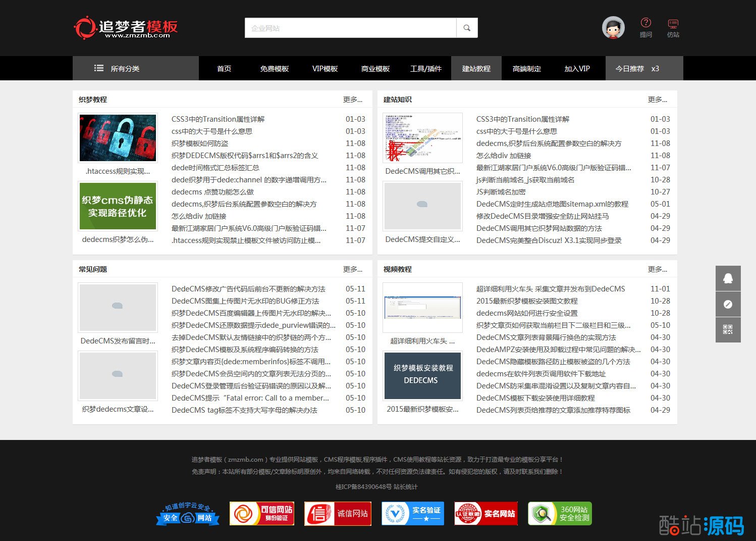Open the QQ contact floating icon
Screen dimensions: 756x541
coord(728,278)
